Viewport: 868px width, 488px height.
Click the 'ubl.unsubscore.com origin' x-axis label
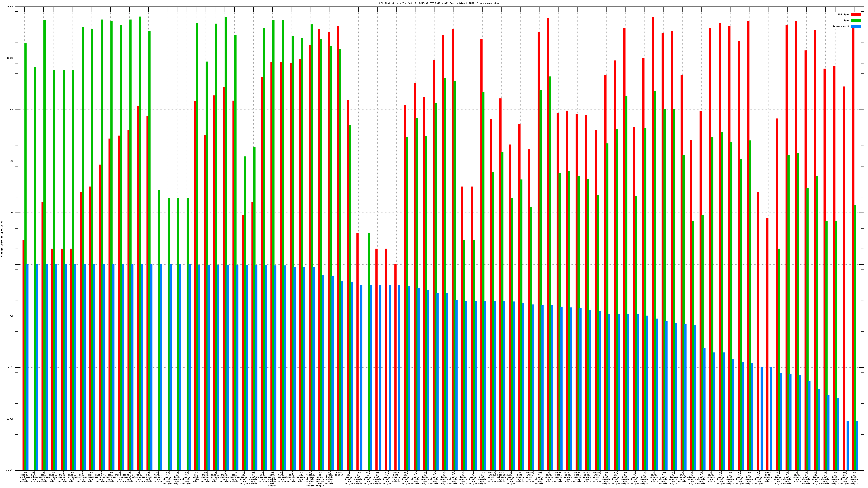[x=263, y=477]
